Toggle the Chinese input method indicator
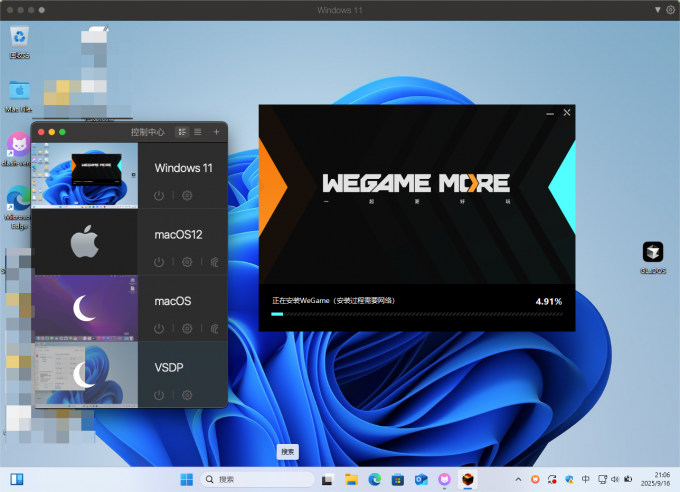680x492 pixels. pyautogui.click(x=586, y=479)
